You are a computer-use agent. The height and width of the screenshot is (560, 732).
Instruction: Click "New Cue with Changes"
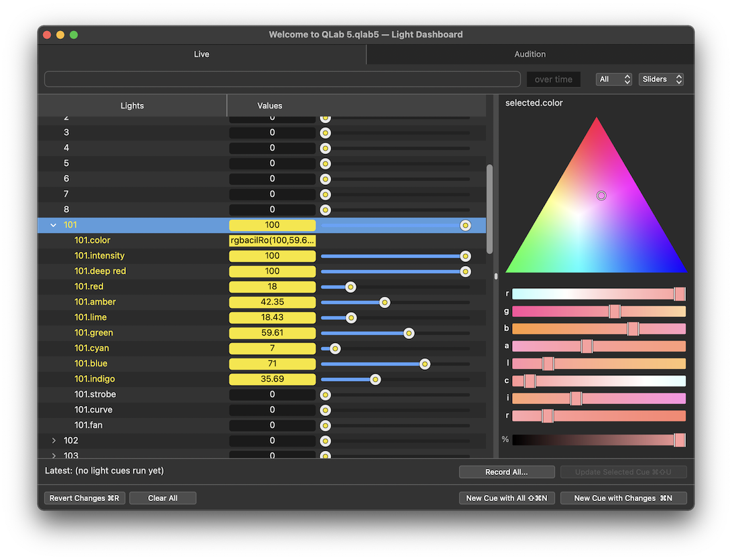tap(623, 498)
